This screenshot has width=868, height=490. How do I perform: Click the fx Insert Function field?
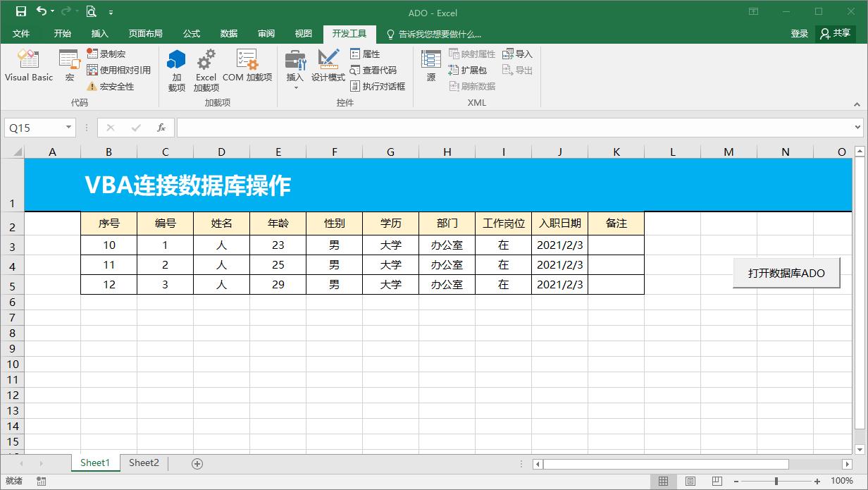[161, 128]
